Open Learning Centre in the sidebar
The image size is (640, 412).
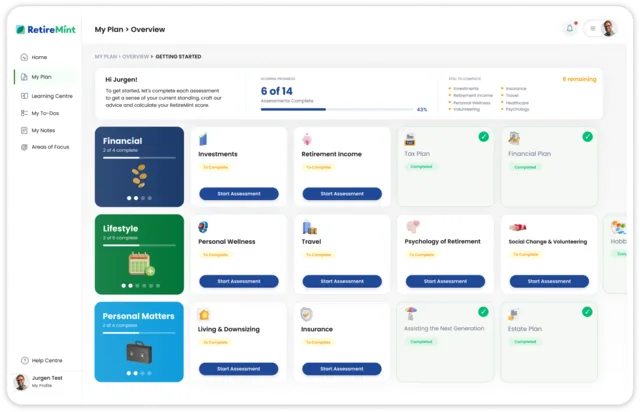tap(47, 96)
